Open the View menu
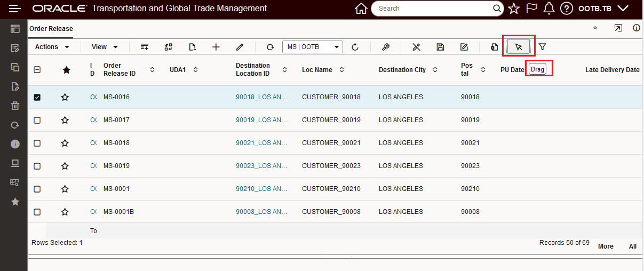 105,47
